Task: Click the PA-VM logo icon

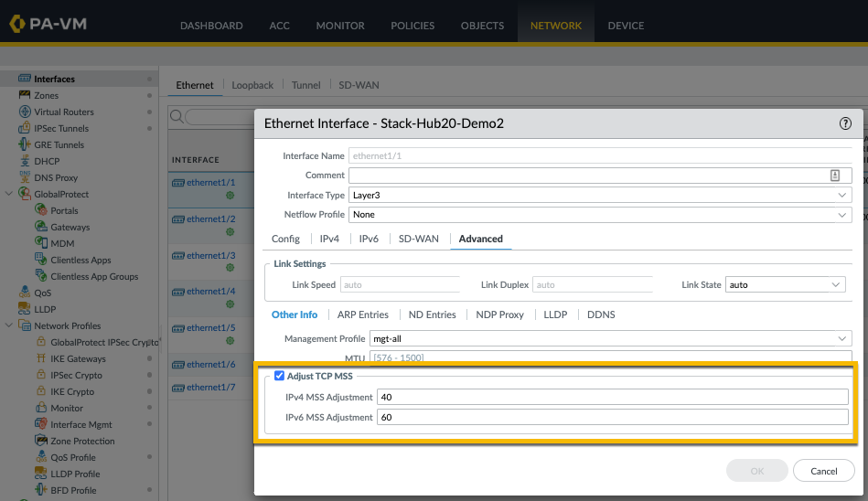Action: pyautogui.click(x=17, y=24)
